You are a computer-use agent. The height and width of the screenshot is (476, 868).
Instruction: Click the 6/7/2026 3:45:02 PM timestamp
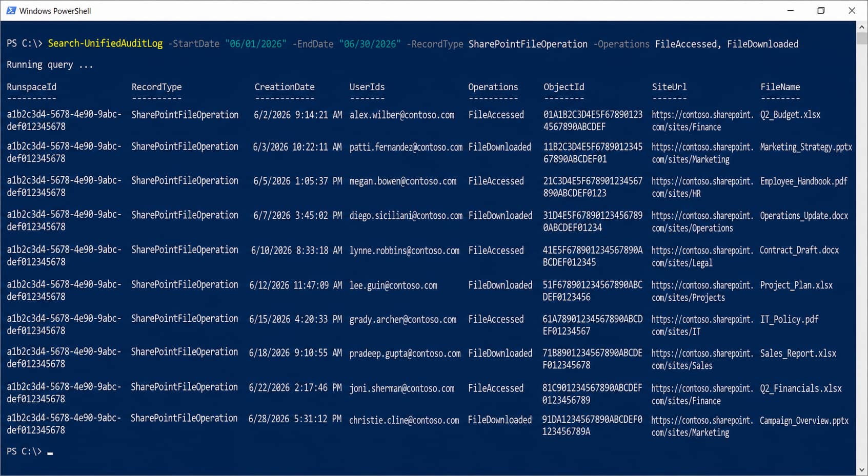click(x=298, y=216)
